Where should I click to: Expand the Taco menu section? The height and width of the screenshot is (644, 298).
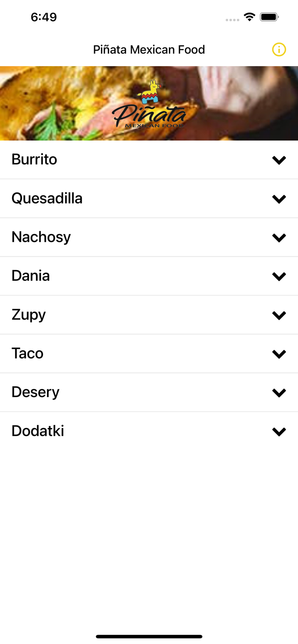click(x=280, y=353)
